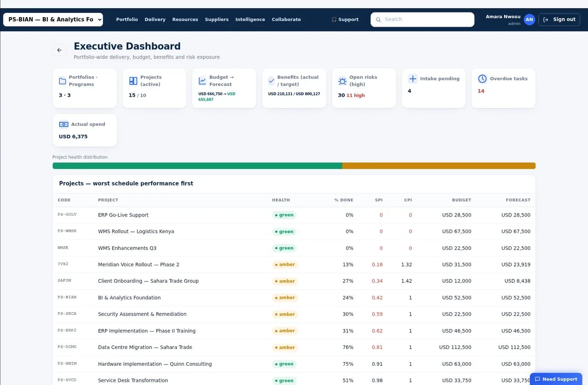Click the bug icon on Open risks card

(x=342, y=81)
